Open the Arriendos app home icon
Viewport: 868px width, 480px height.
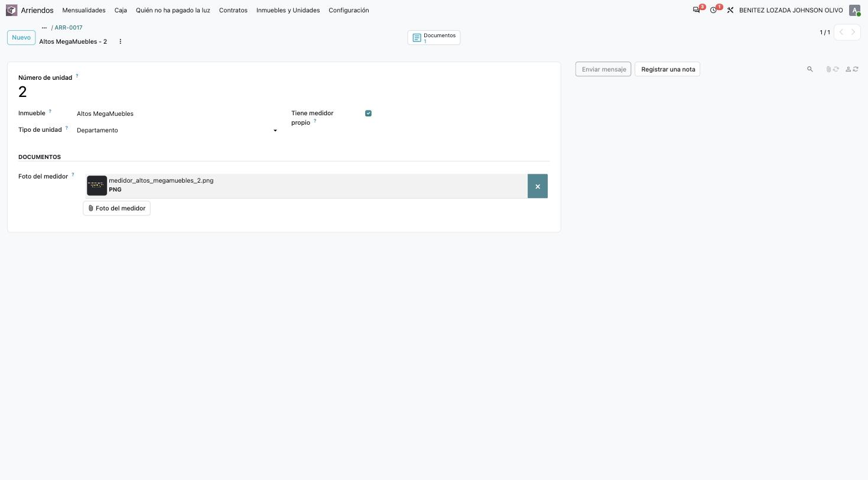[11, 10]
